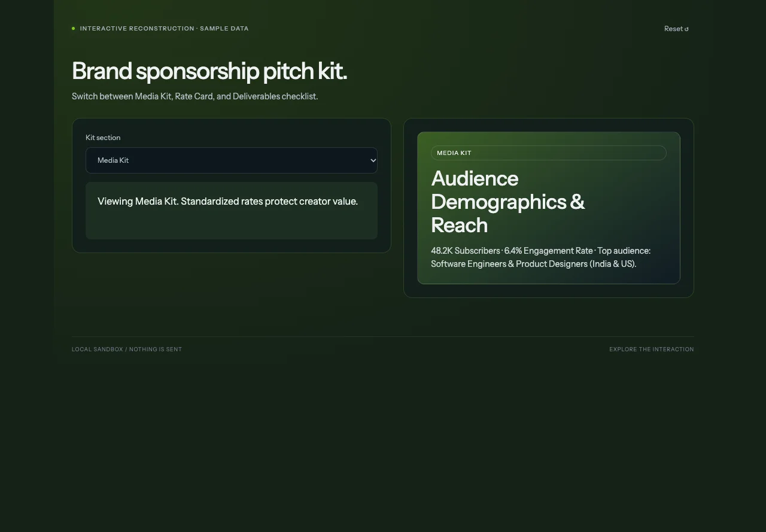
Task: Click the 'Switch between Media Kit' subtitle
Action: [194, 96]
